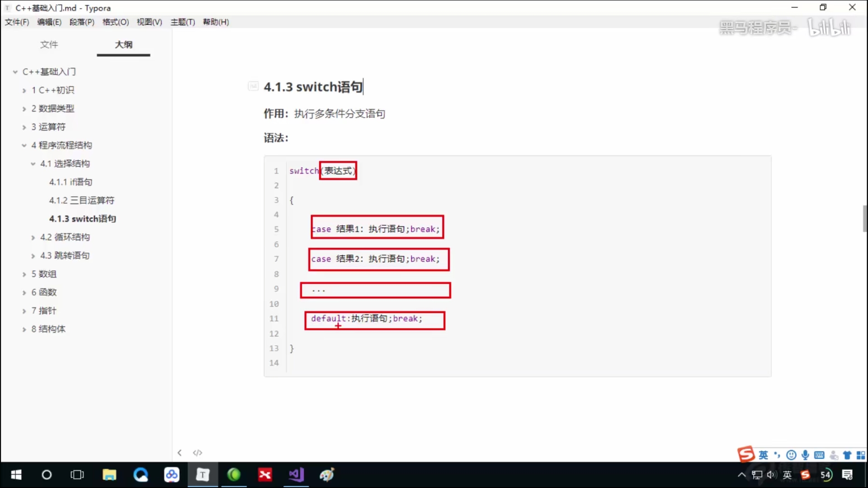Jump to 4.1.1 if语句 in outline

pyautogui.click(x=71, y=182)
